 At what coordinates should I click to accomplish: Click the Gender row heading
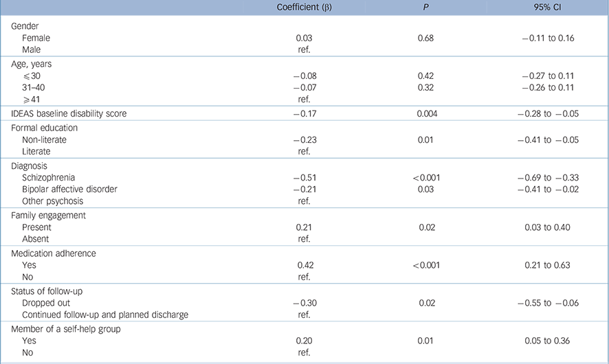pos(27,26)
